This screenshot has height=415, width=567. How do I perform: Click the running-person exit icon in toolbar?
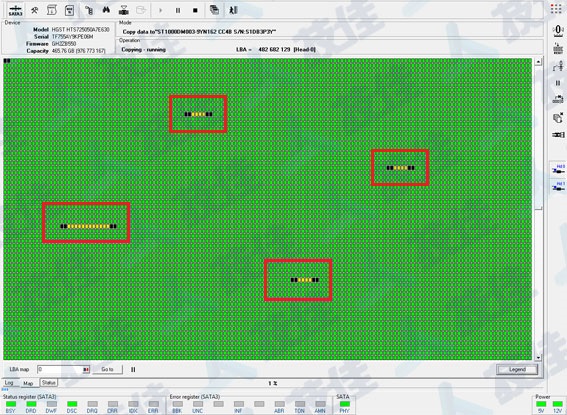pos(233,10)
